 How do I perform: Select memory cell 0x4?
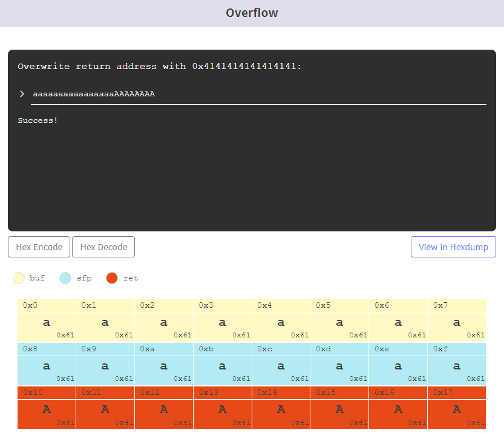pos(281,320)
